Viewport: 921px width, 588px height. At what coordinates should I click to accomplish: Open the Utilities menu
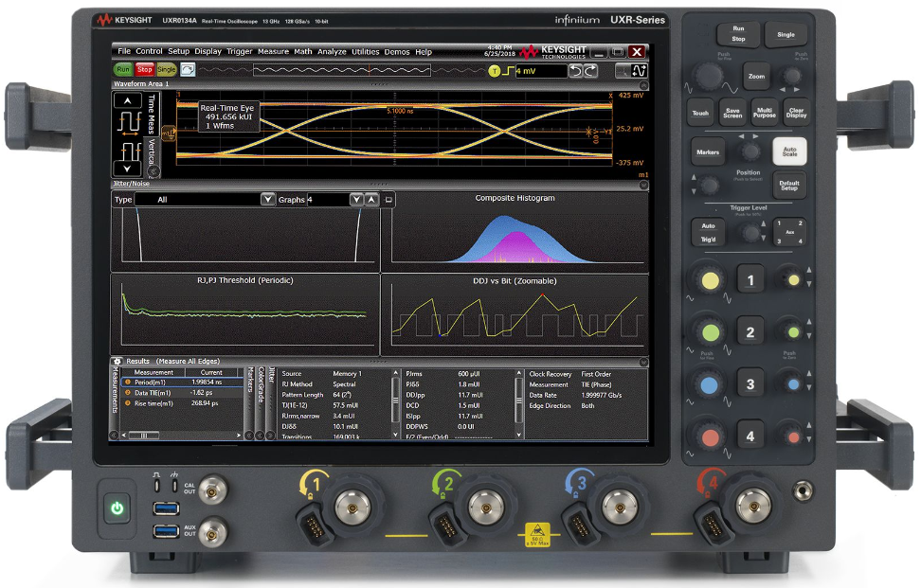[x=366, y=52]
